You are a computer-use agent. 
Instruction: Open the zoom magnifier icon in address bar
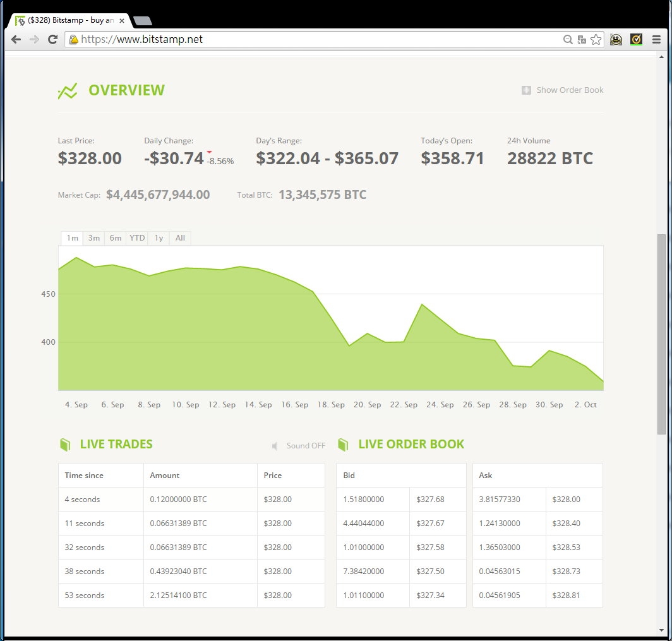(x=567, y=39)
